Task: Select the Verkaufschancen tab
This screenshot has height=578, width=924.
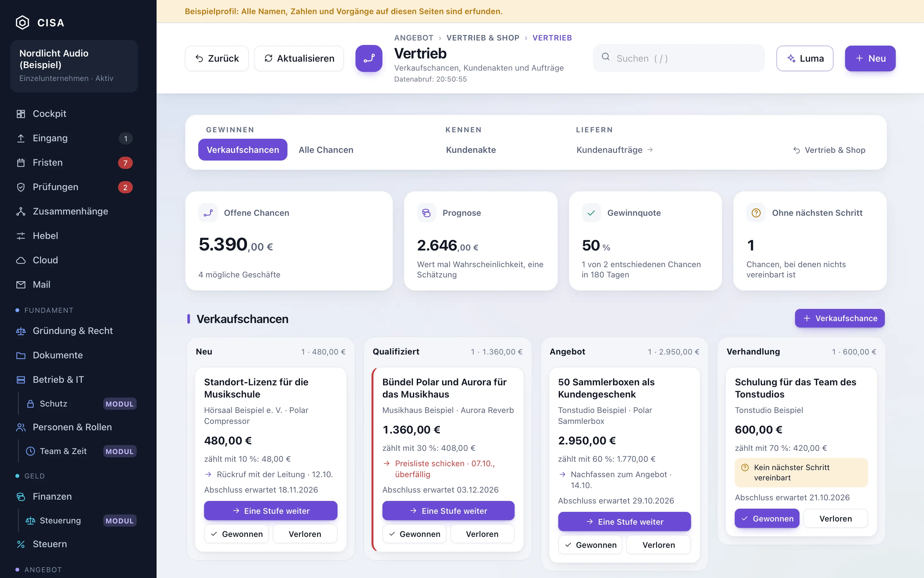Action: click(243, 150)
